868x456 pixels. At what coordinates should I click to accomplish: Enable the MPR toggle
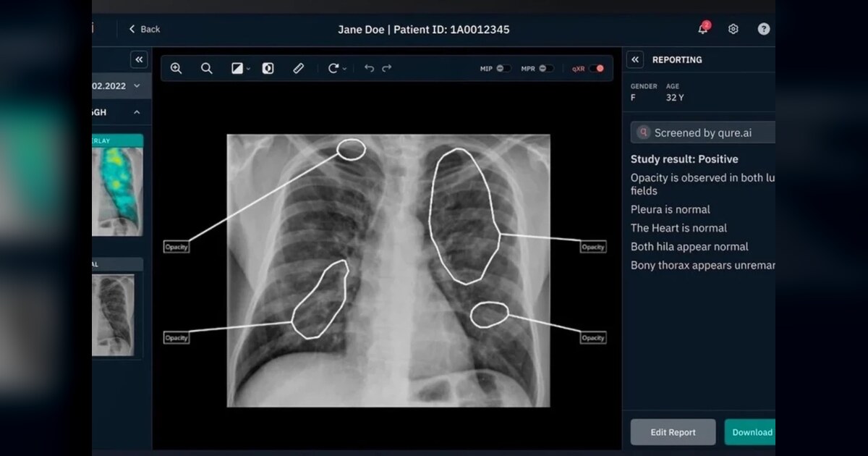547,69
